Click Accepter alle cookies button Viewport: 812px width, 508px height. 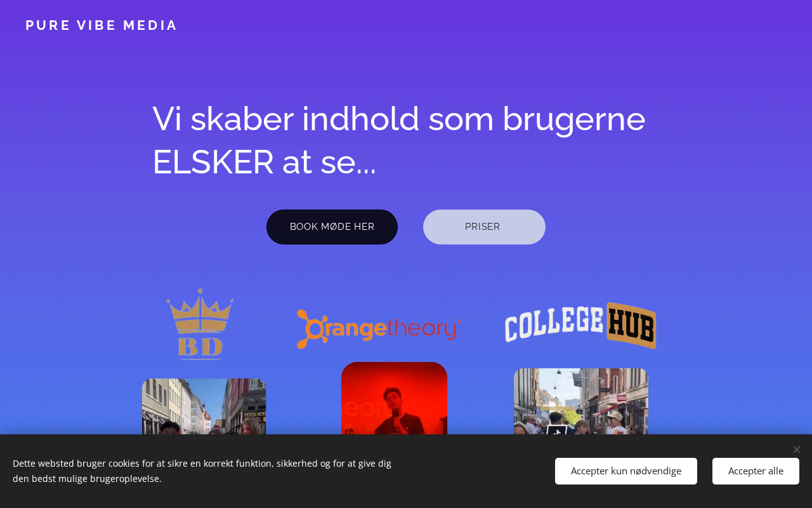click(x=756, y=471)
